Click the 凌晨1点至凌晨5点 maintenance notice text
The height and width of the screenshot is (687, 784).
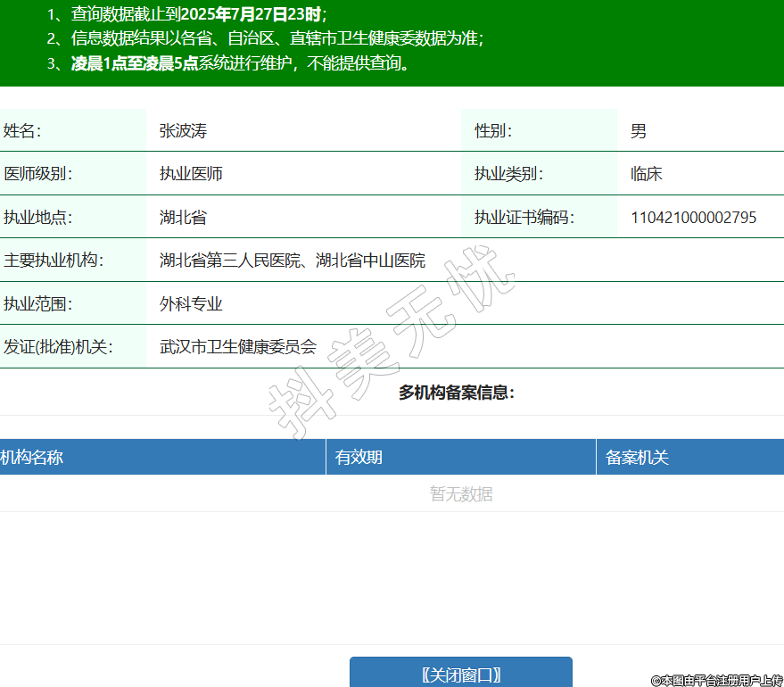point(134,63)
